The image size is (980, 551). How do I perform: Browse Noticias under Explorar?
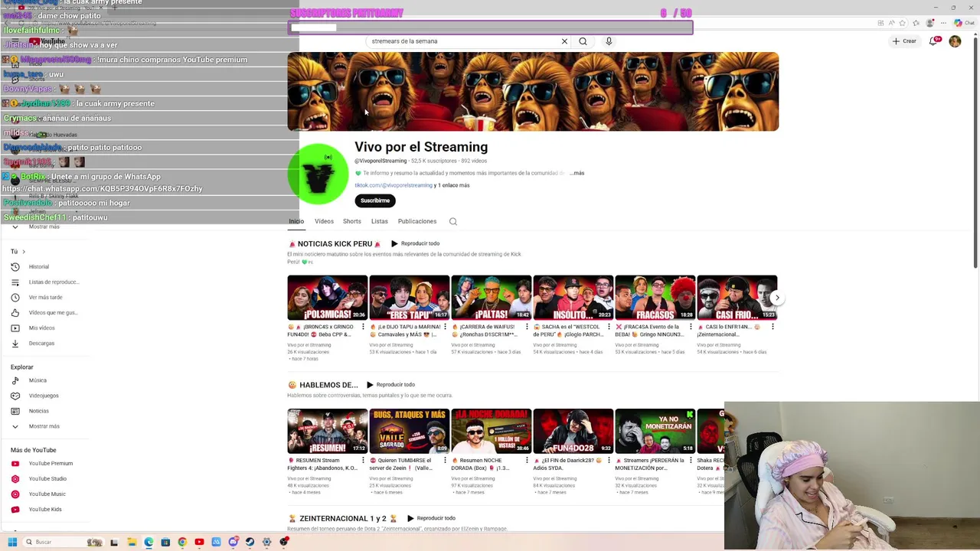(38, 411)
